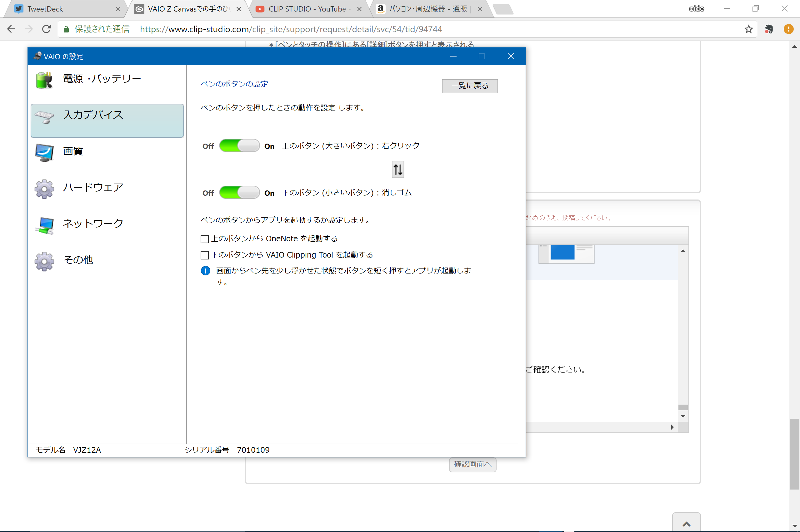Screen dimensions: 800x532
Task: Open the ハードウェア gear icon category
Action: click(44, 189)
